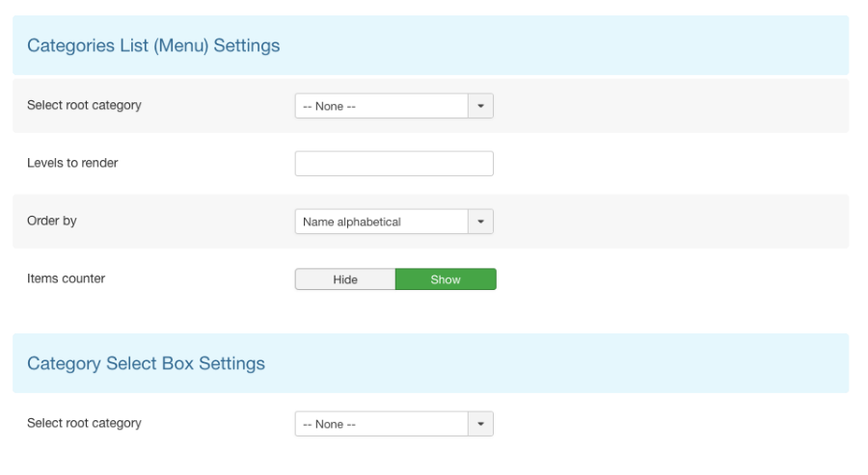Click the caret arrow beside Name alphabetical
The height and width of the screenshot is (475, 868).
[x=480, y=222]
